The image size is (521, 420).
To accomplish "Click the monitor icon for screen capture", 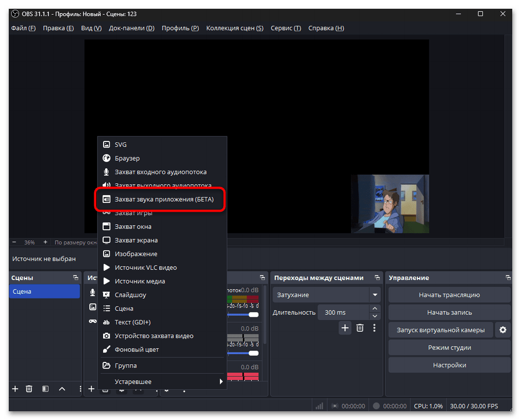I will (106, 240).
